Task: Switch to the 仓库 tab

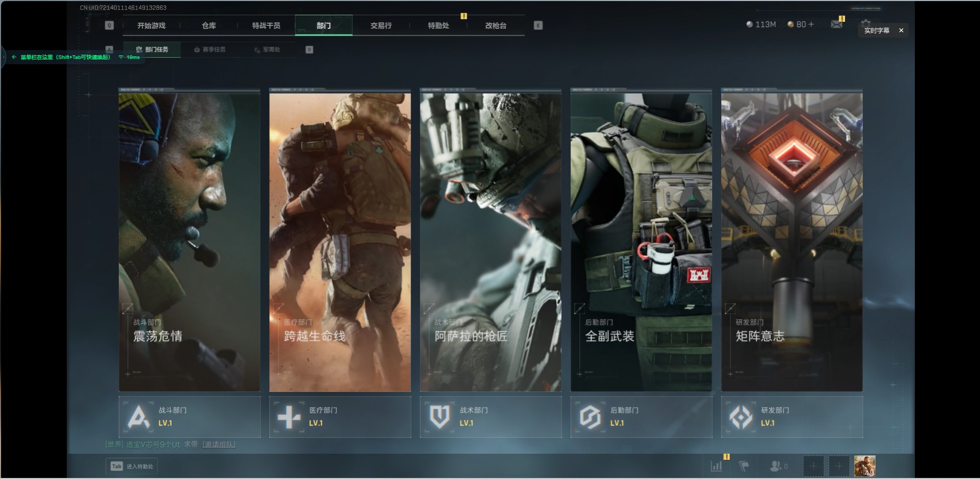Action: 209,26
